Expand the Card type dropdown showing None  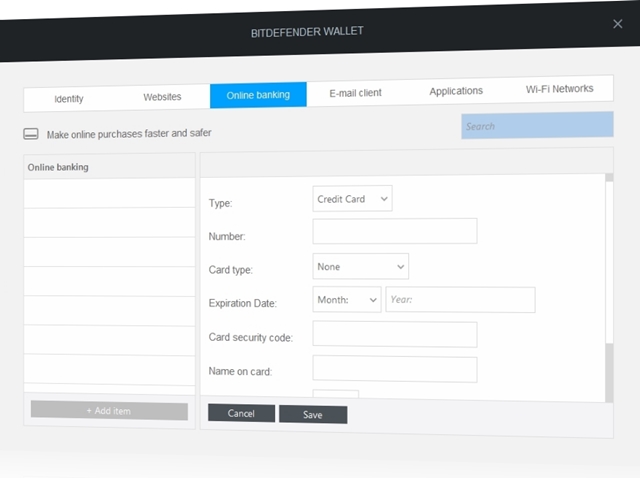[x=360, y=267]
